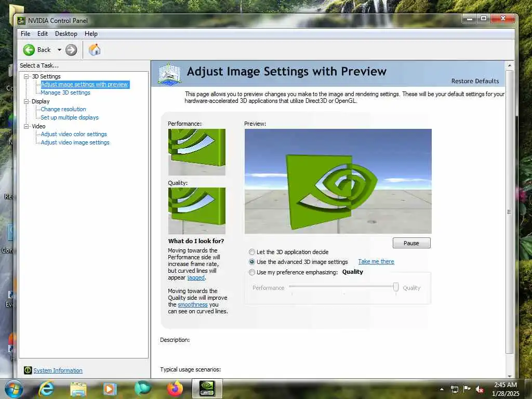Viewport: 532px width, 399px height.
Task: Select Adjust image settings with preview
Action: point(85,84)
